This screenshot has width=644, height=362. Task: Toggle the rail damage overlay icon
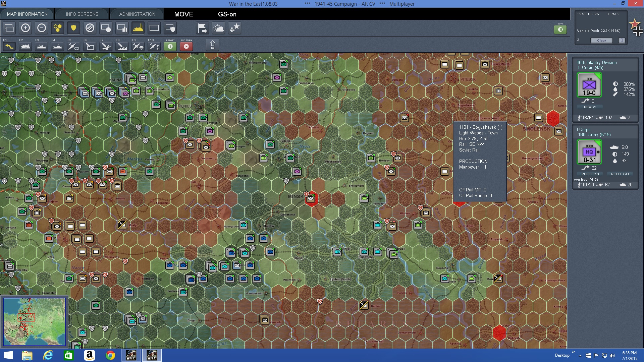pos(90,28)
